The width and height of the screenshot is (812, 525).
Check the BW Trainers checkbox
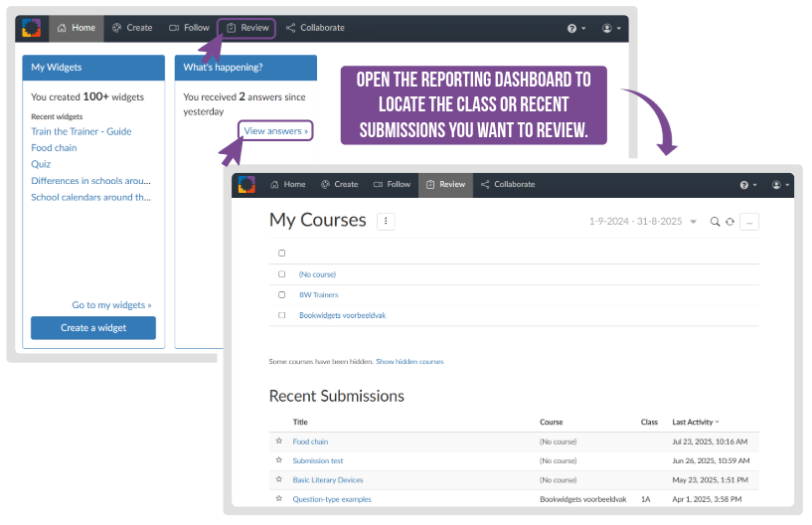(x=281, y=295)
